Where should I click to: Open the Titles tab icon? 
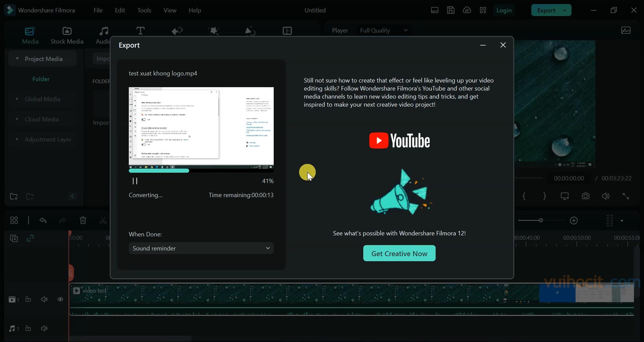point(141,31)
